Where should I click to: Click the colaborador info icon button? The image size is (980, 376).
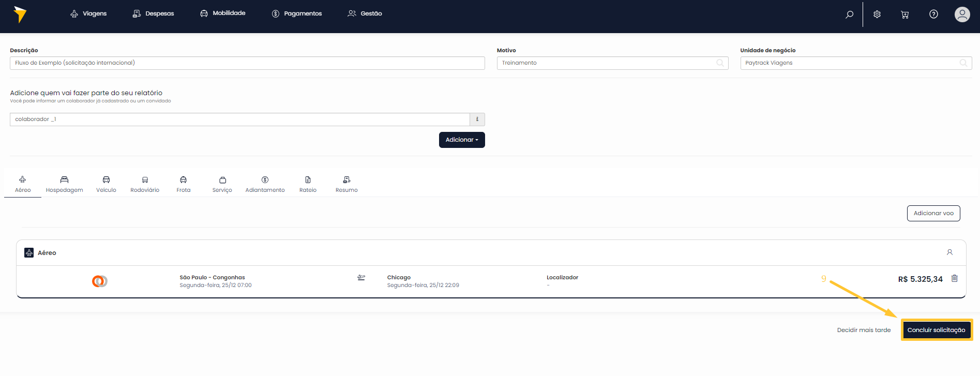pyautogui.click(x=477, y=119)
